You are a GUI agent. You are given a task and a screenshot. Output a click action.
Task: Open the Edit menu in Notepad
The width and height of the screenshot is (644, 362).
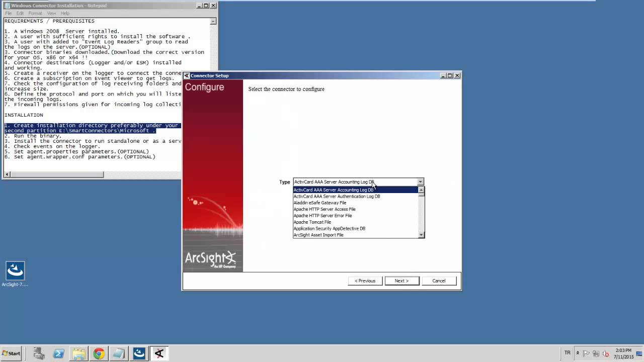20,13
